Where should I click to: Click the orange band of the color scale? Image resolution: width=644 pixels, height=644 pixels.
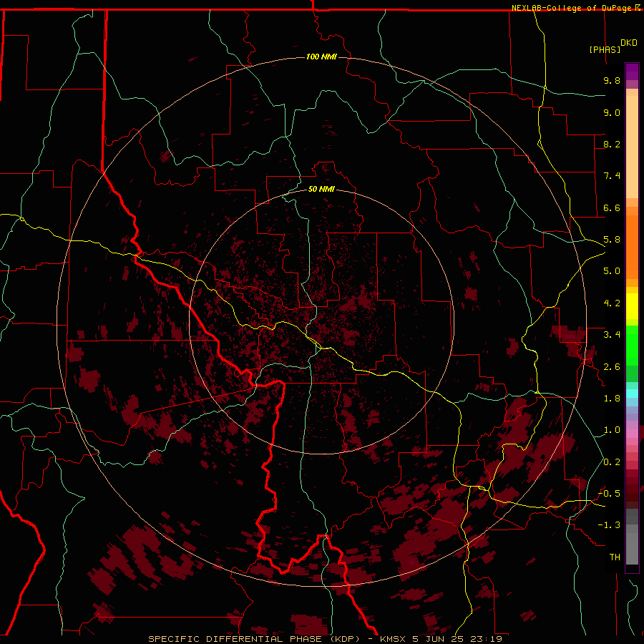632,248
